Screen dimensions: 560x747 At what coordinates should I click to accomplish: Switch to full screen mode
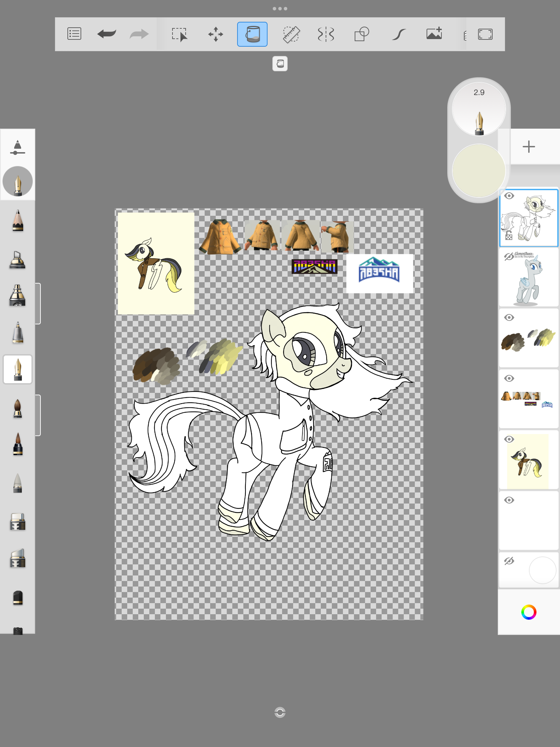coord(485,34)
